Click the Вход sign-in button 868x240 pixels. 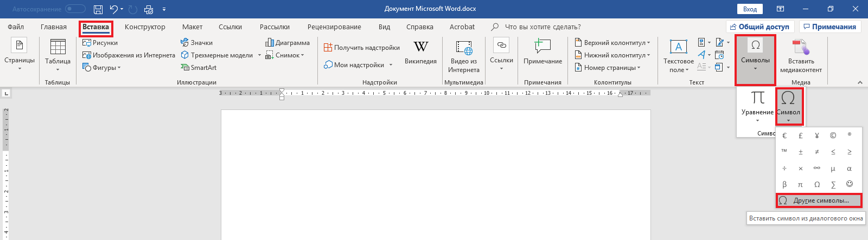[x=750, y=9]
